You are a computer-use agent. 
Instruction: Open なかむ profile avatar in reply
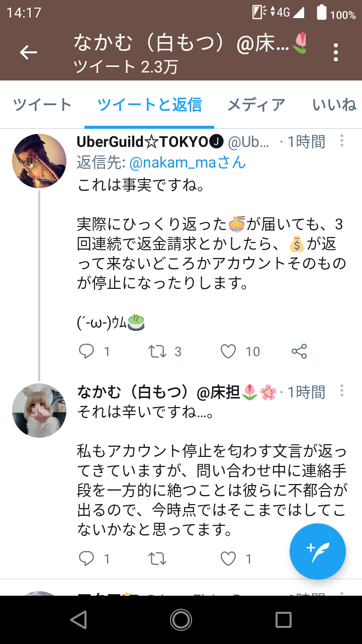[39, 411]
